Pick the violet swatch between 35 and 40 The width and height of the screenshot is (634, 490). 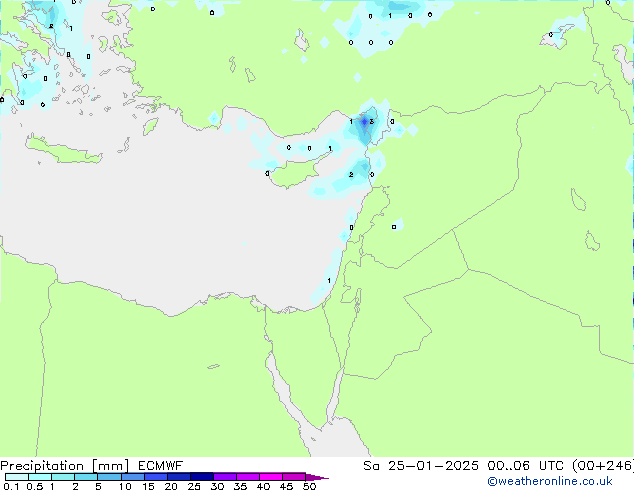(x=248, y=477)
